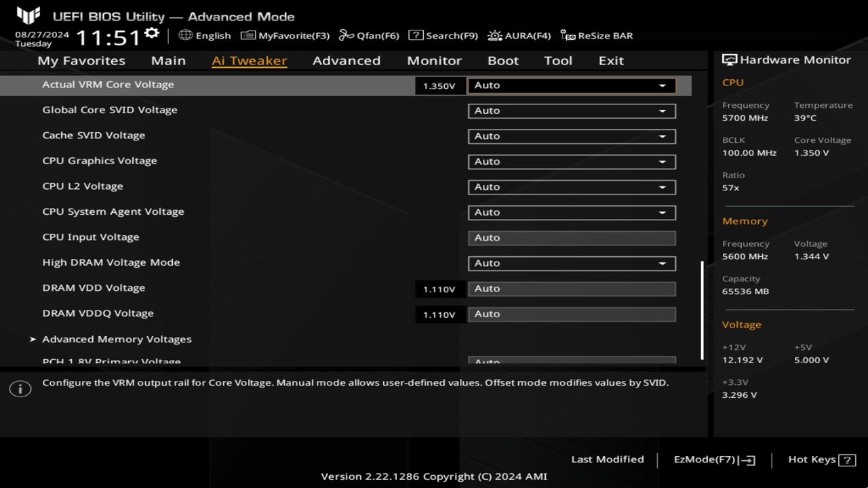Click the 100.00 MHz BCLK value
The height and width of the screenshot is (488, 868).
tap(749, 153)
